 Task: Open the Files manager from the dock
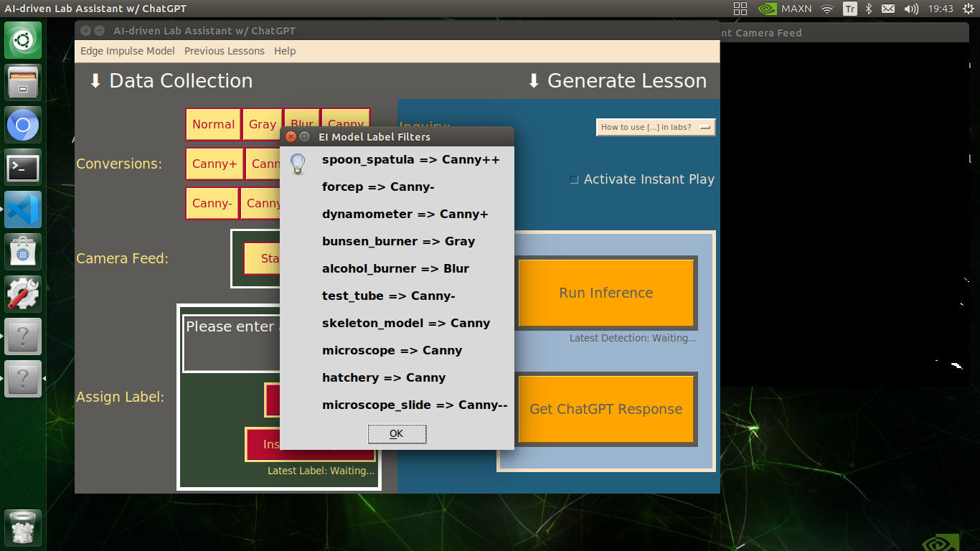point(23,83)
